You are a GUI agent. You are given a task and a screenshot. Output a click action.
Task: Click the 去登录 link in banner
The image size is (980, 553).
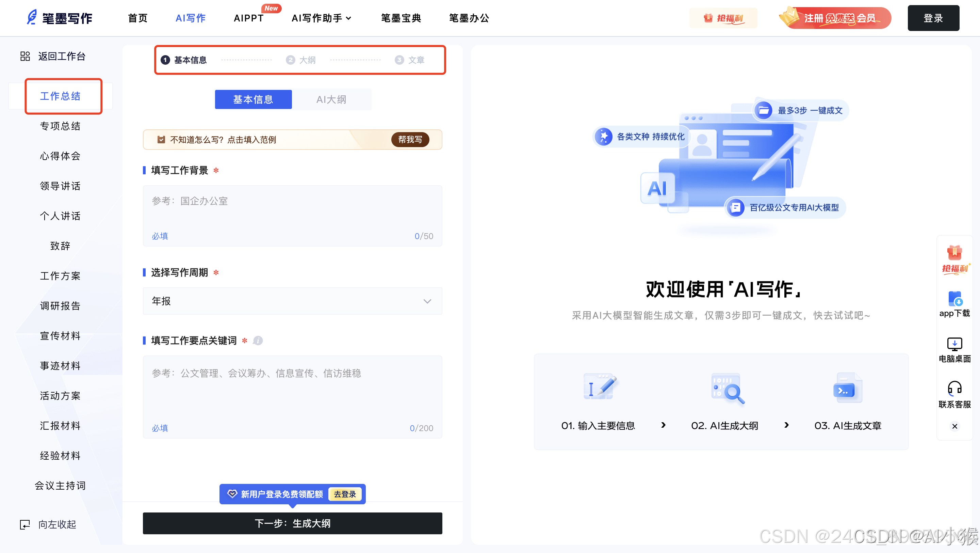345,494
